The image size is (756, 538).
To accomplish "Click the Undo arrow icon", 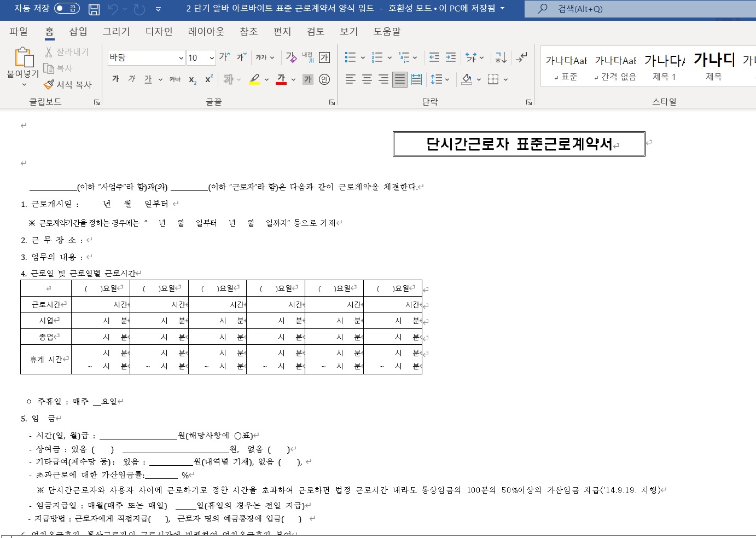I will click(x=114, y=9).
